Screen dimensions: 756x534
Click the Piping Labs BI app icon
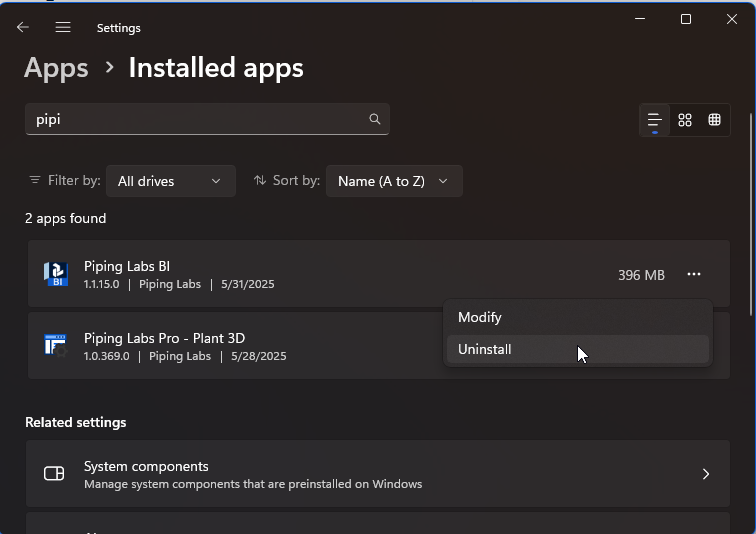click(56, 274)
